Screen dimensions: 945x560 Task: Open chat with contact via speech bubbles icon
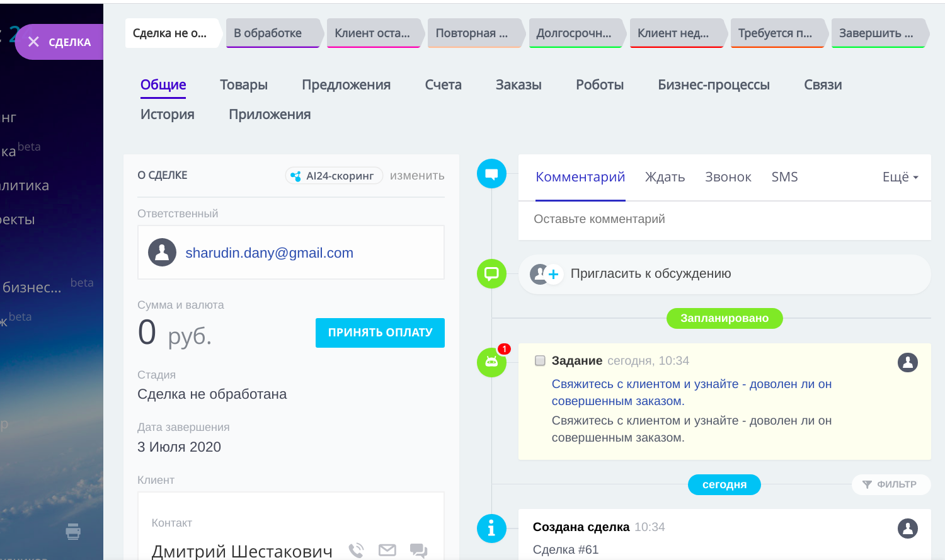point(418,551)
